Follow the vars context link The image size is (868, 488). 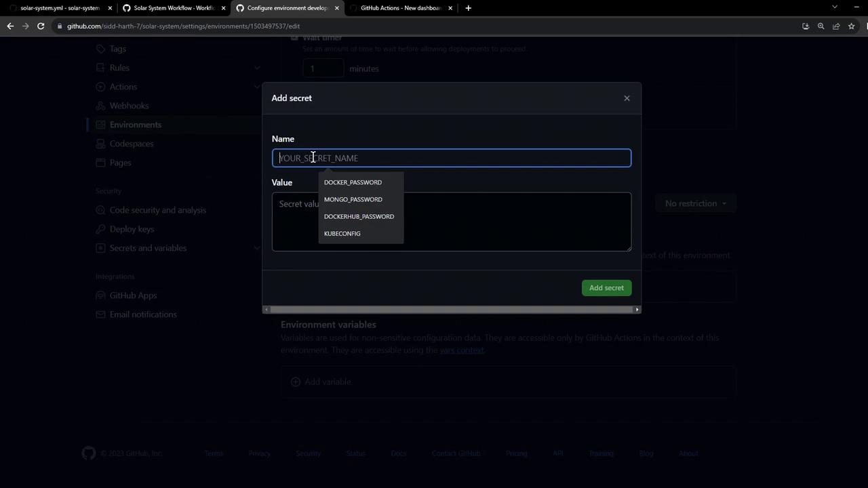pos(462,350)
